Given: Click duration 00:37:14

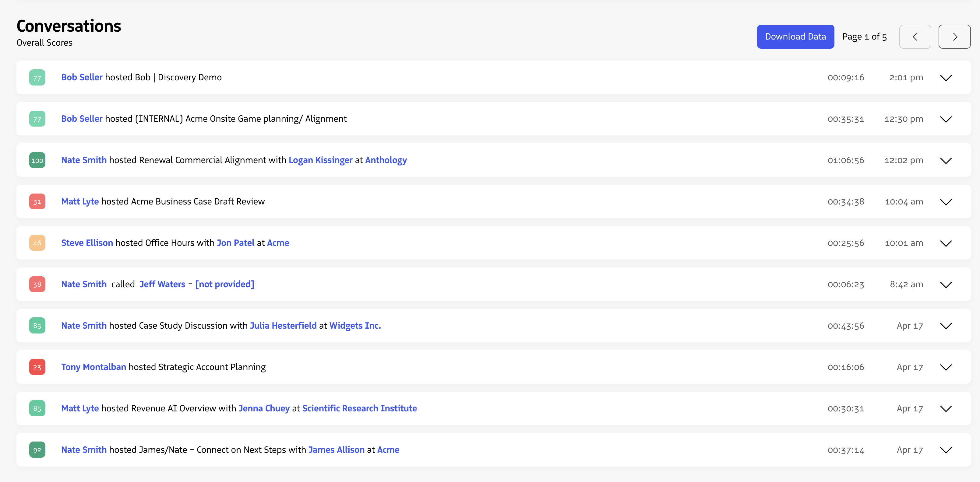Looking at the screenshot, I should point(846,450).
